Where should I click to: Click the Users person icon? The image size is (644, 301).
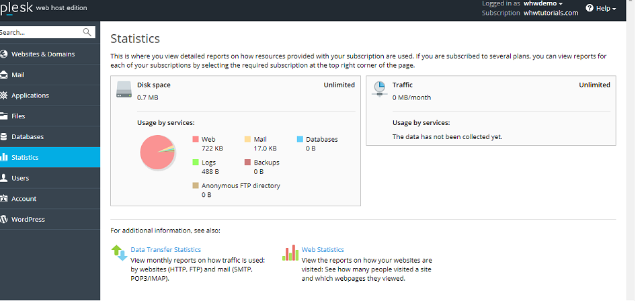tap(4, 178)
